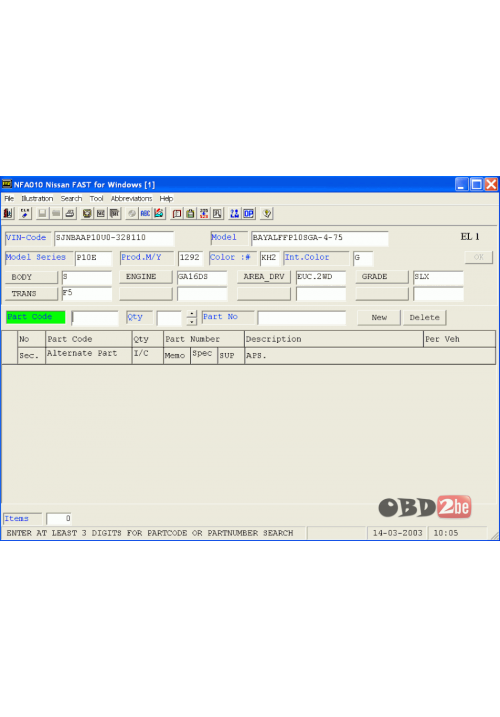The image size is (500, 717).
Task: Click the Part No label
Action: click(x=228, y=317)
